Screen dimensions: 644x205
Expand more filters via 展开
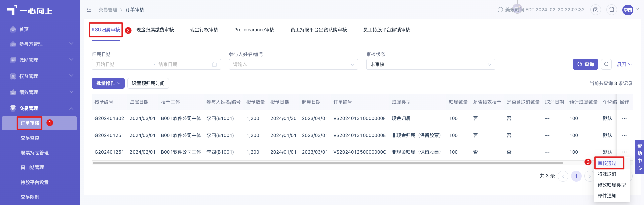click(x=624, y=64)
